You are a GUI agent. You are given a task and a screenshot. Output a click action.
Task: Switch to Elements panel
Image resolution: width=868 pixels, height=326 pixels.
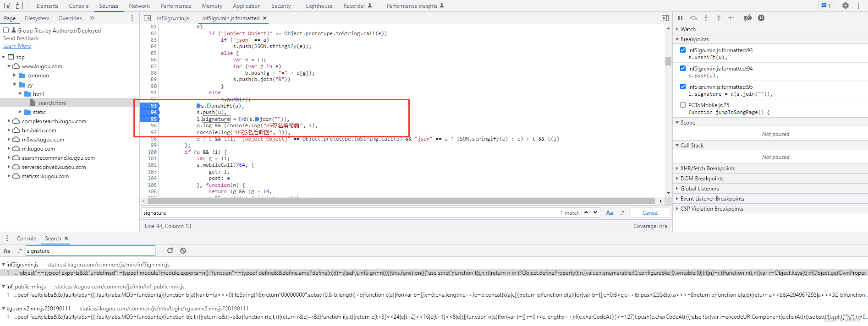point(47,6)
